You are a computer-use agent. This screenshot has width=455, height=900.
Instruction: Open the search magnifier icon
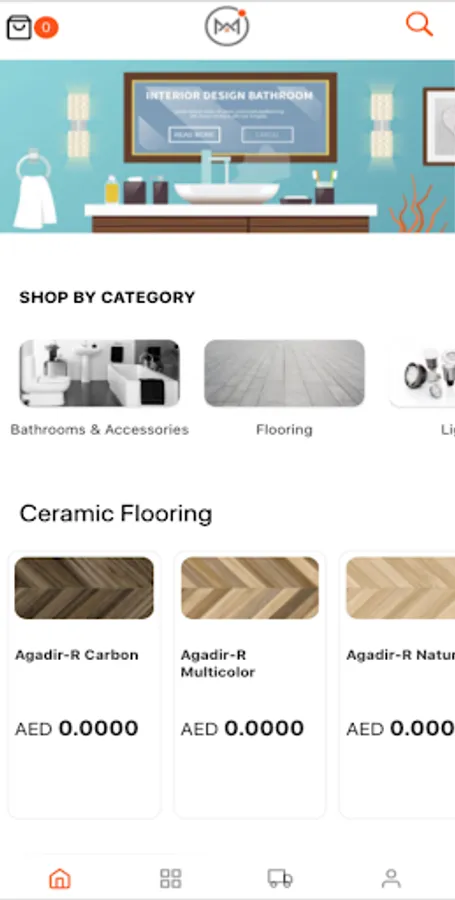(419, 24)
